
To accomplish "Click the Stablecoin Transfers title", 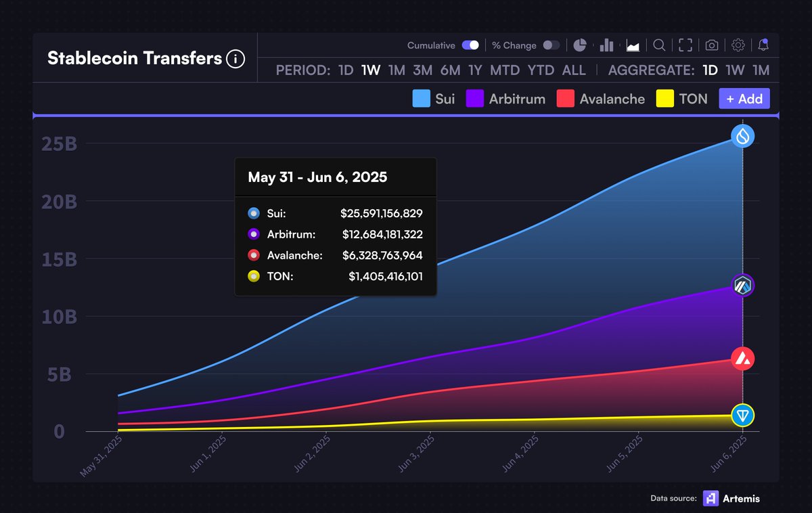I will point(135,59).
